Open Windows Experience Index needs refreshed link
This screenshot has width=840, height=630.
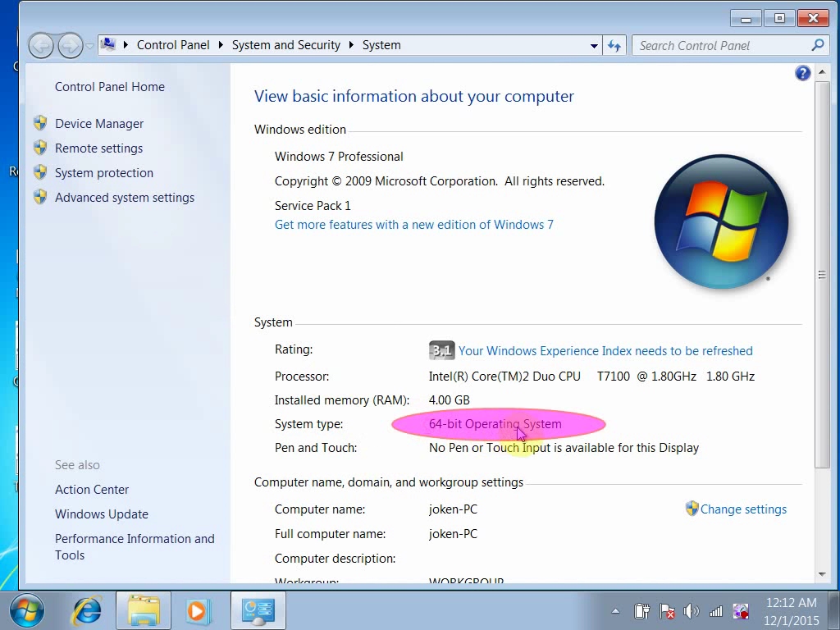pos(605,351)
